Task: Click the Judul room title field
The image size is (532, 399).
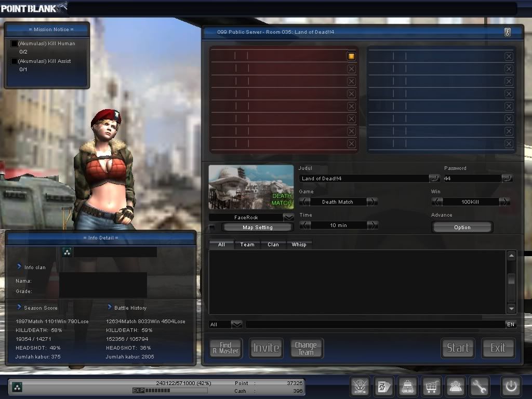Action: click(x=364, y=179)
